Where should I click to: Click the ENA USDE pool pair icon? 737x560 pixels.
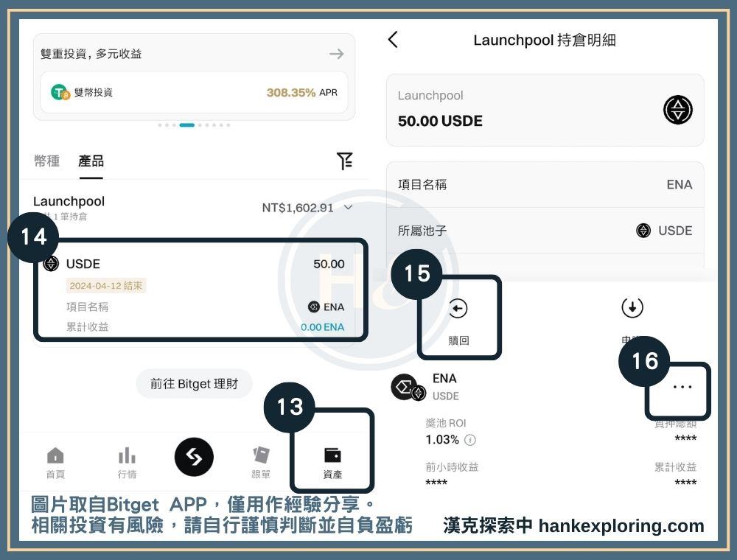pyautogui.click(x=408, y=387)
